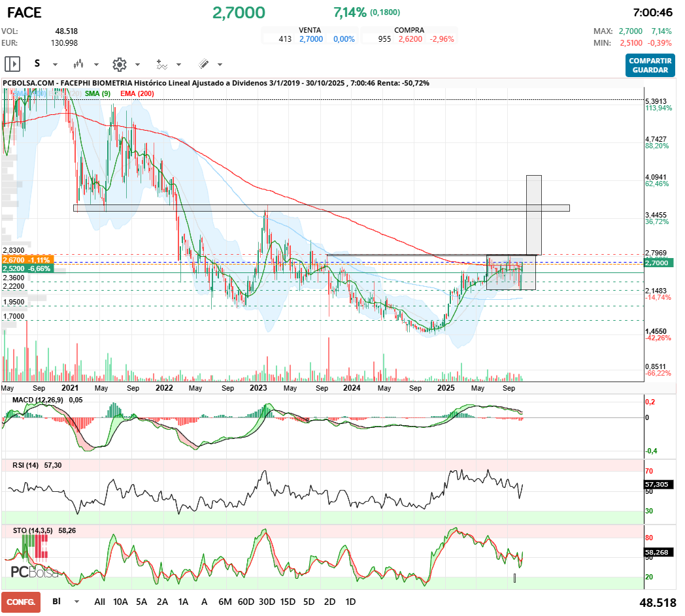
Task: Click the upper grey target rectangle drawing
Action: (x=533, y=214)
